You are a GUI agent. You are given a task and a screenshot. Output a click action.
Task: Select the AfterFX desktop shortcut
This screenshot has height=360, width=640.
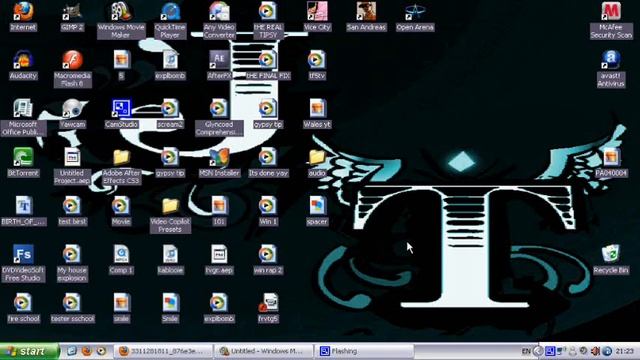pos(219,65)
